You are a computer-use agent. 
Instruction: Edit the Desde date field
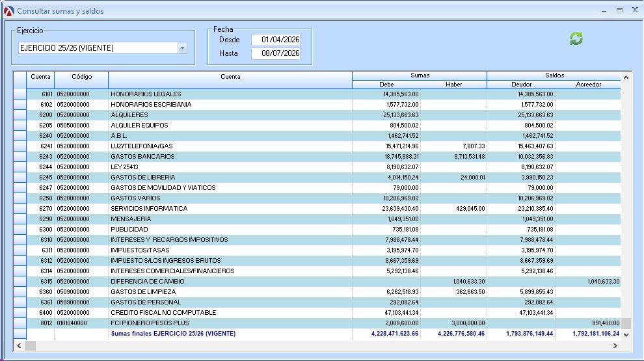click(x=276, y=40)
